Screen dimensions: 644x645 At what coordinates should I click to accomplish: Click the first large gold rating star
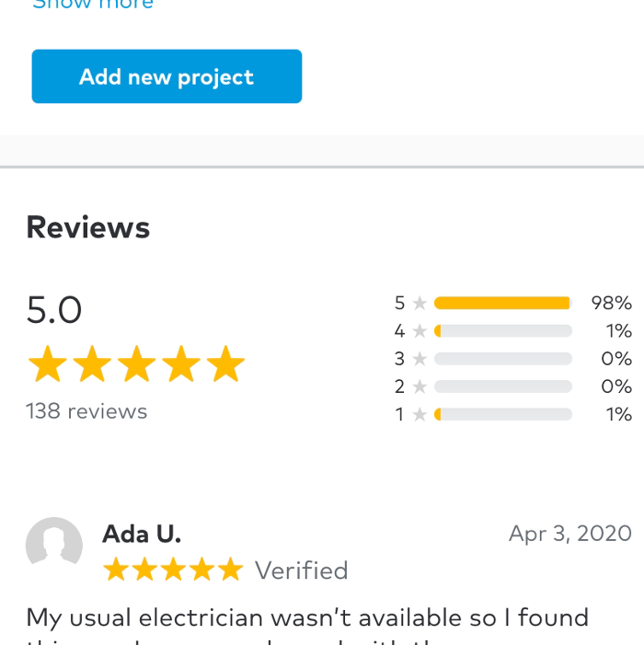pos(47,365)
